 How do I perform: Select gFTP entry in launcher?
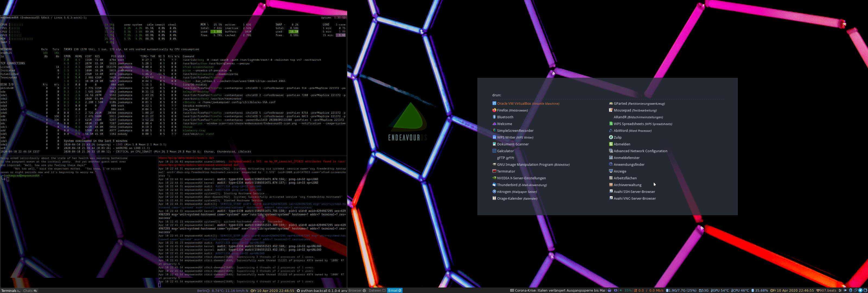pos(505,157)
